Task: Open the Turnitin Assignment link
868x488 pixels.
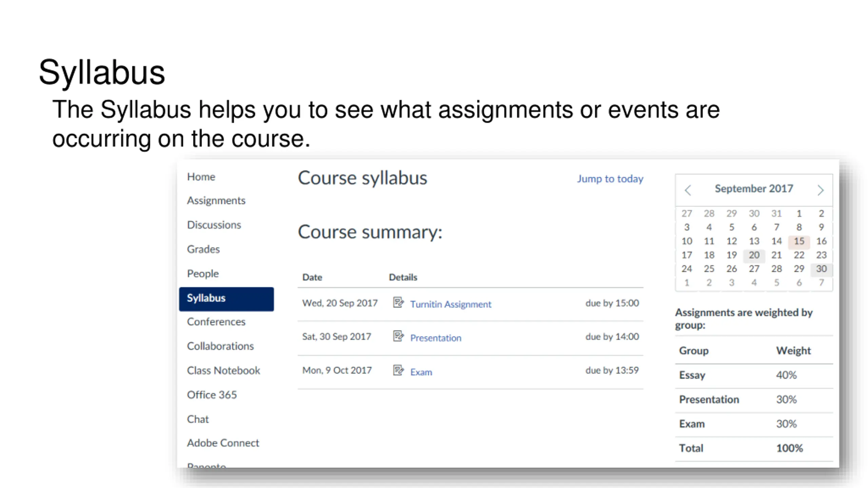Action: point(451,304)
